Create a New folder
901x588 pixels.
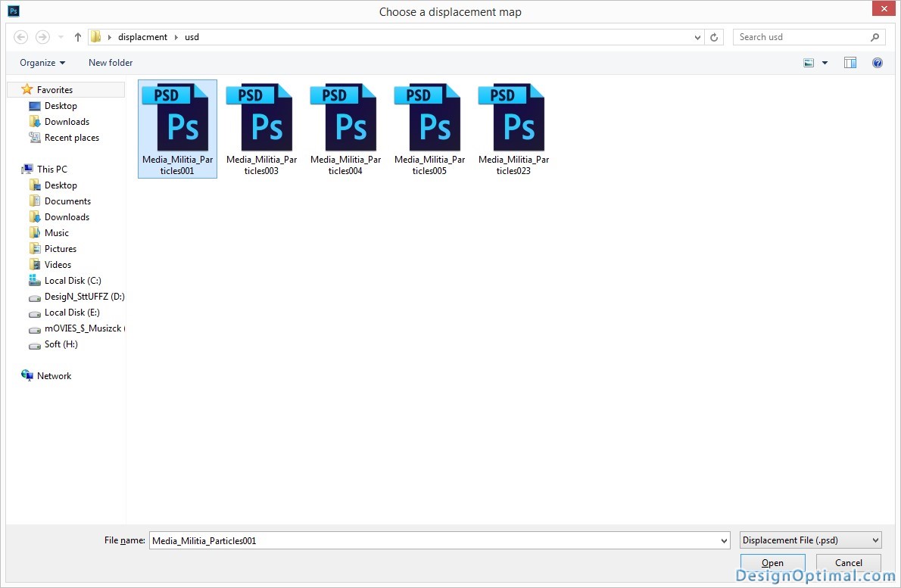111,63
